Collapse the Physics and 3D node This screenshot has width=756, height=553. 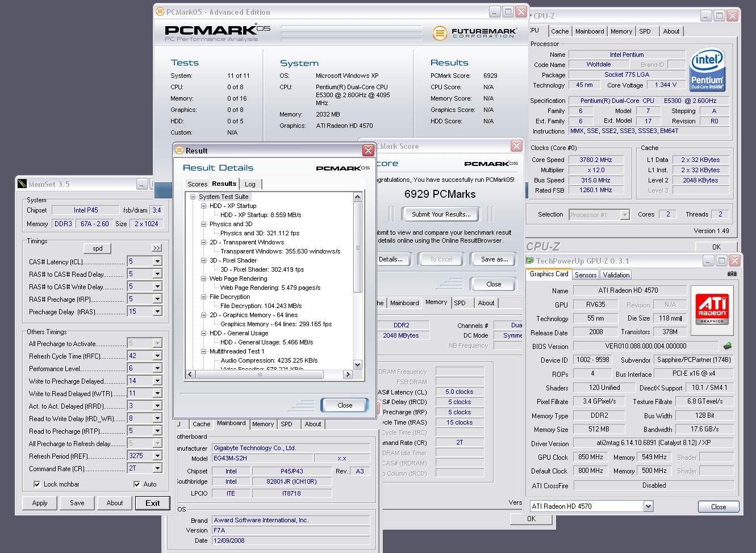click(x=203, y=224)
